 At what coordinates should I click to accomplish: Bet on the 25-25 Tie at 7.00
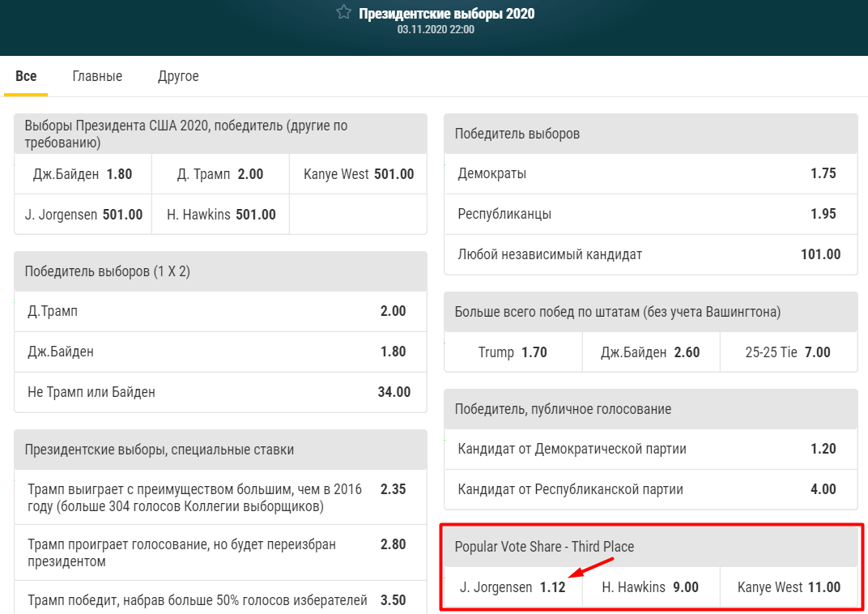[x=789, y=352]
